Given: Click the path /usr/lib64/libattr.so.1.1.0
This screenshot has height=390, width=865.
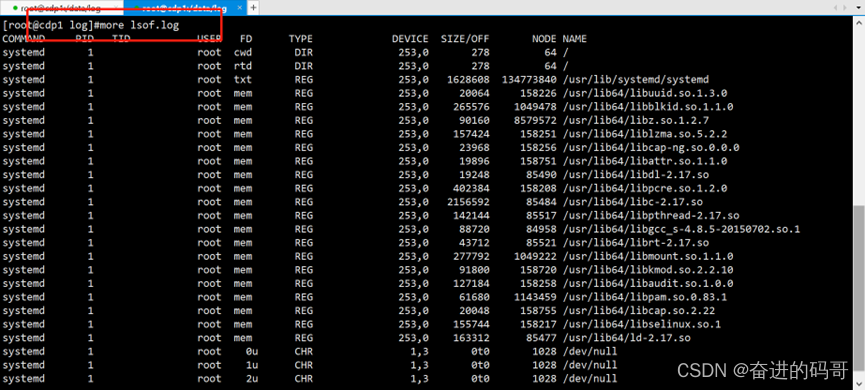Looking at the screenshot, I should [x=644, y=161].
